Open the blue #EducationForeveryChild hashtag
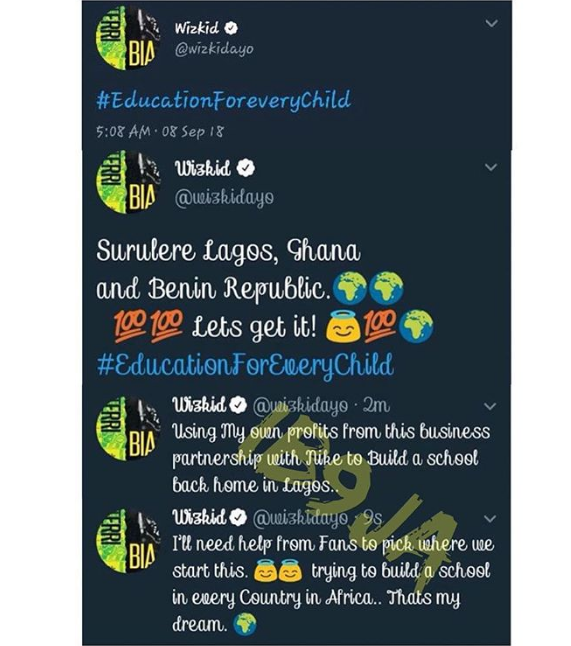Screen dimensions: 571x646 coord(223,101)
